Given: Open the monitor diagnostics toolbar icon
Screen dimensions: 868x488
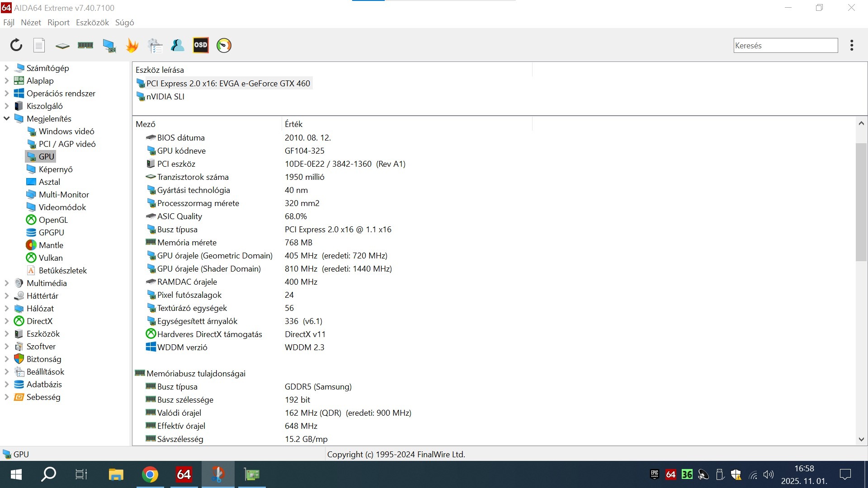Looking at the screenshot, I should coord(109,45).
